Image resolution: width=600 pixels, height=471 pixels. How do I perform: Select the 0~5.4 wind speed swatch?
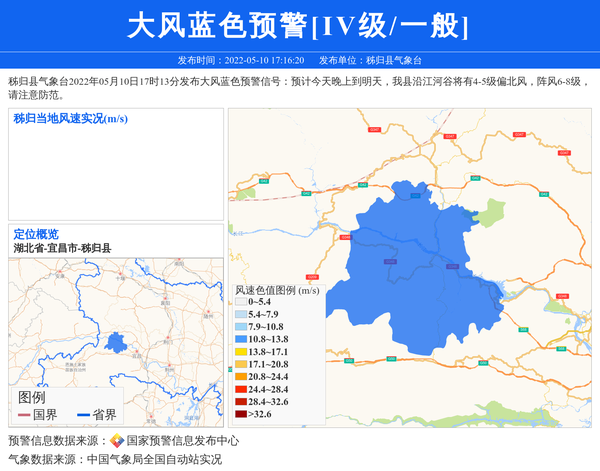pyautogui.click(x=241, y=302)
